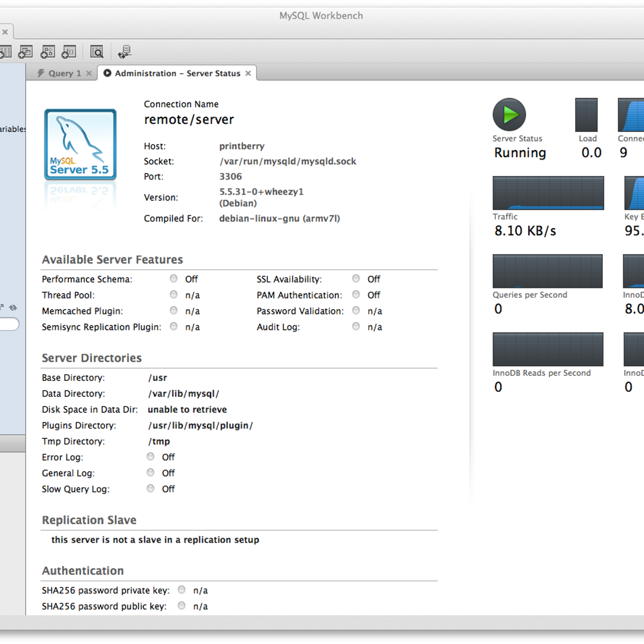Toggle Semisync Replication Plugin radio indicator
The image size is (644, 644).
click(173, 326)
